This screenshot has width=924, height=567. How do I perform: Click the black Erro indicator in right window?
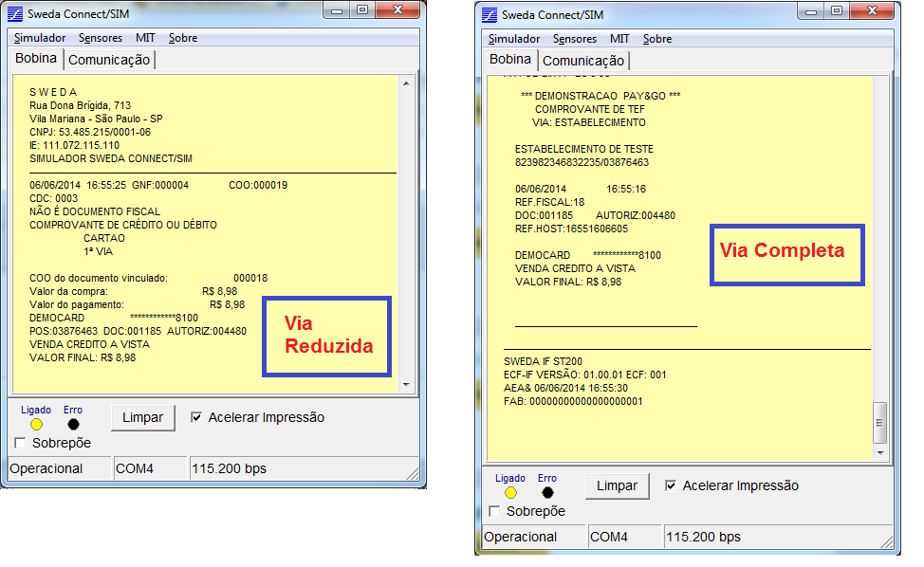547,493
